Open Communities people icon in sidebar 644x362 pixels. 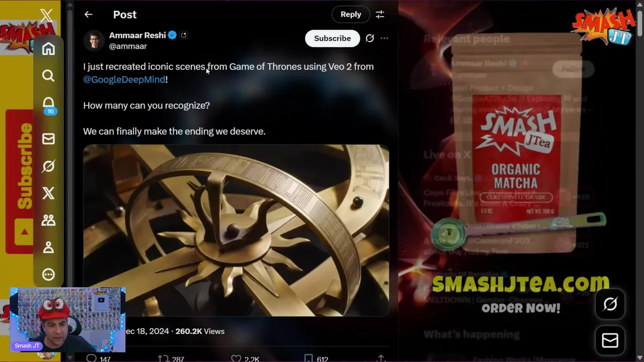click(x=48, y=220)
